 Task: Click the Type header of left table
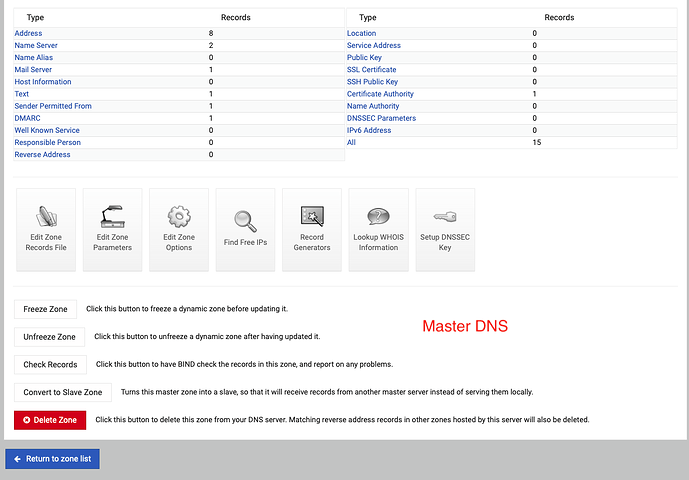click(35, 18)
